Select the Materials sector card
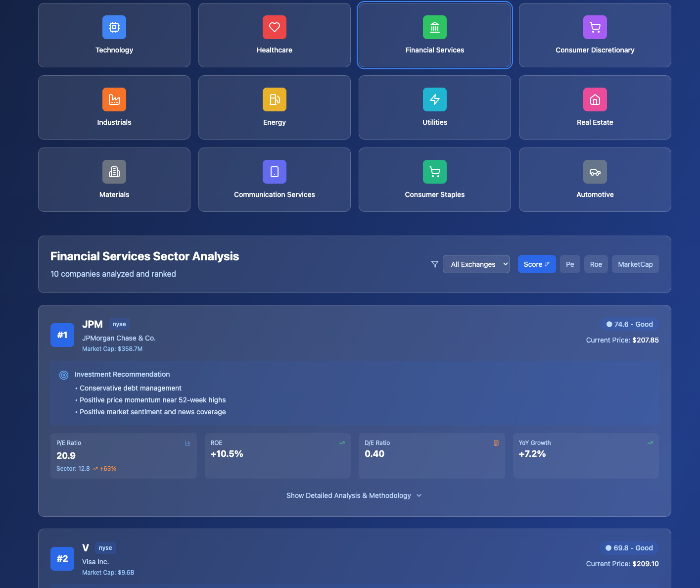 coord(114,180)
